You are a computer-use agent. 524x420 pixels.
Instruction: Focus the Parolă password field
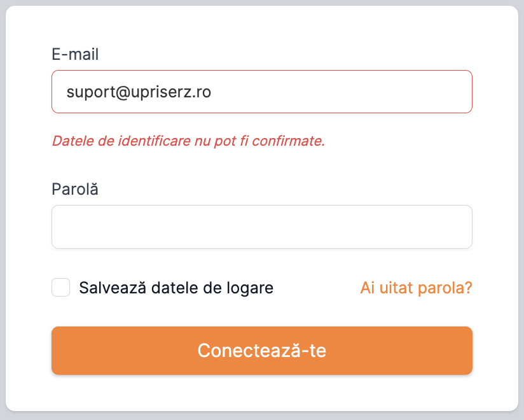click(x=261, y=227)
